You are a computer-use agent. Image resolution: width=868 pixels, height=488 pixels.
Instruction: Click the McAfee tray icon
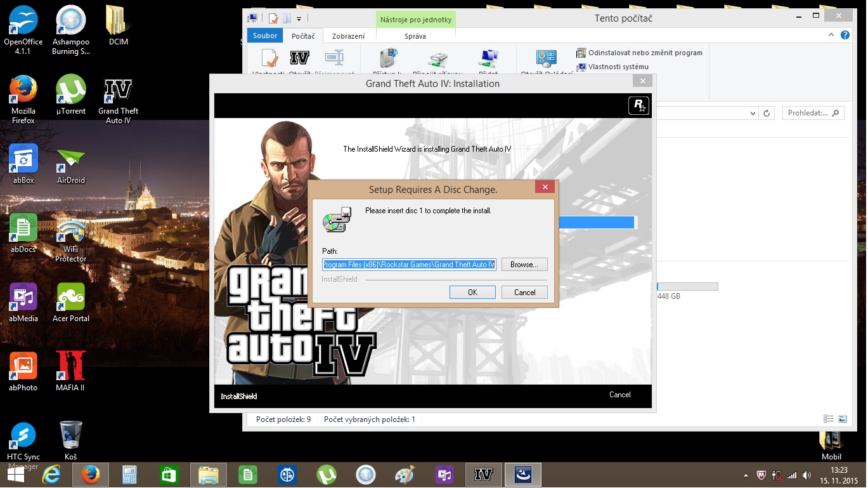point(761,475)
